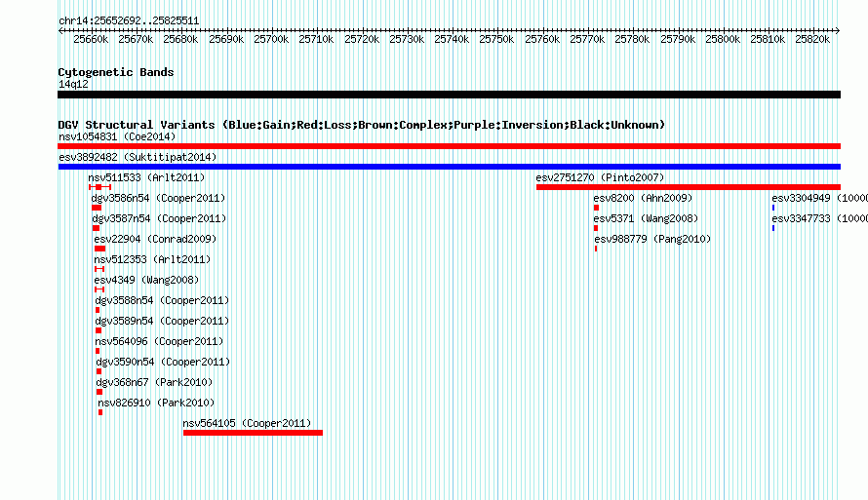
Task: Click the nsv1054831 (Coe2014) variant label
Action: tap(117, 136)
